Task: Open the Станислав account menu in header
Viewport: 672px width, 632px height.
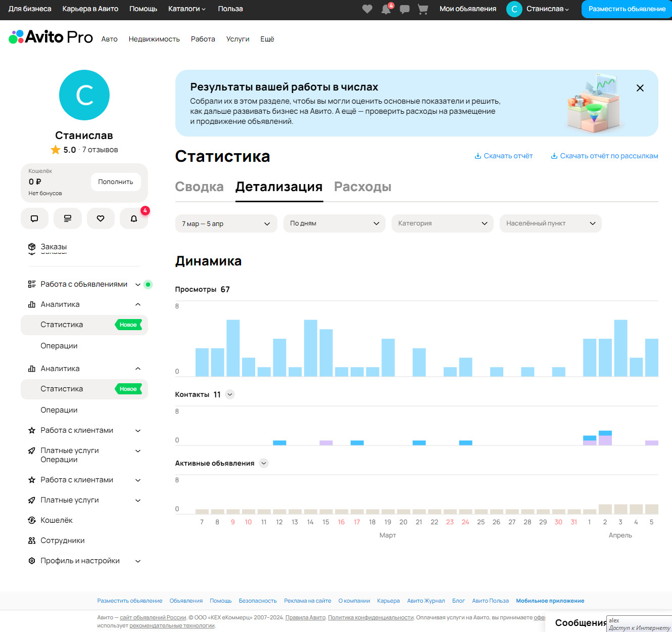Action: (x=548, y=9)
